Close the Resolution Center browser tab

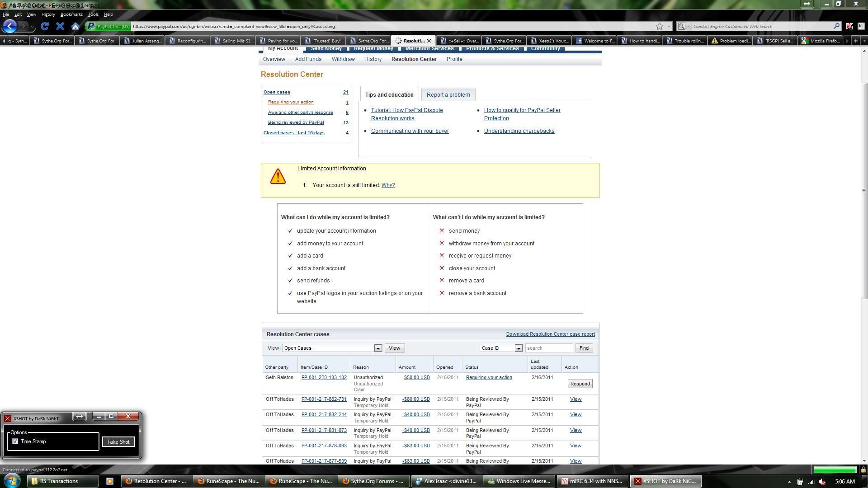pos(429,41)
